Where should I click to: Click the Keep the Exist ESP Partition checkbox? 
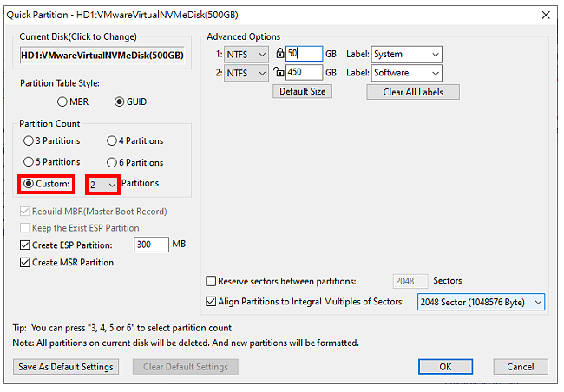[25, 228]
